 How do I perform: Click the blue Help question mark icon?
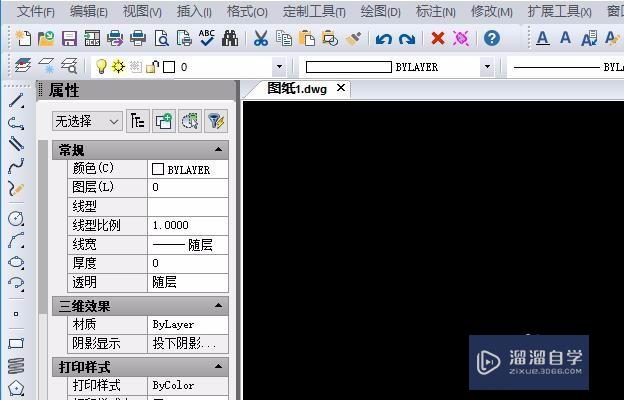pyautogui.click(x=491, y=39)
